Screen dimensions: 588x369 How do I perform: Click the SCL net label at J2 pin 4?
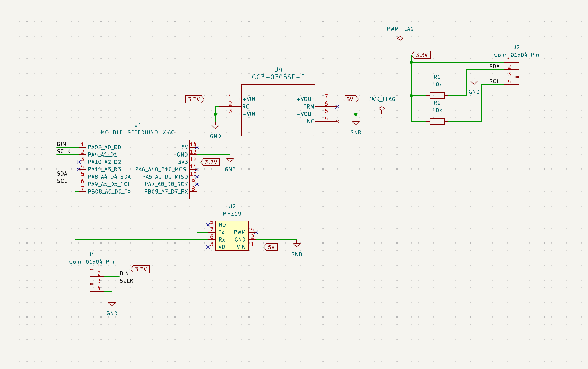(x=494, y=82)
